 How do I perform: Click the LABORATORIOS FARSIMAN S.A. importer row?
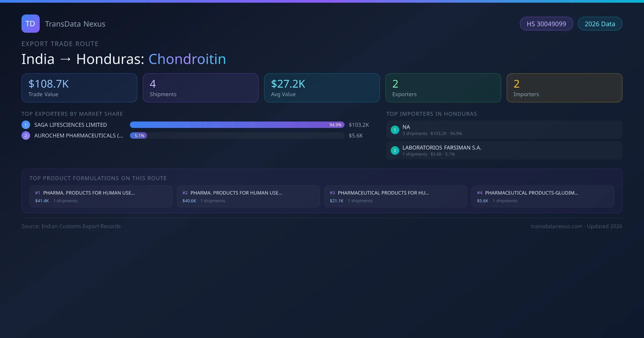(504, 150)
